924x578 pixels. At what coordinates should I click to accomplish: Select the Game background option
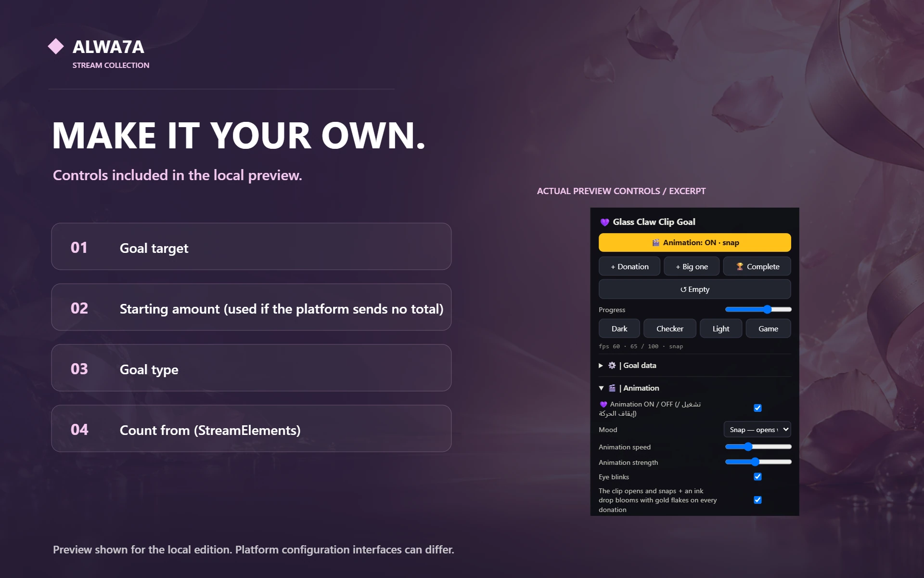768,328
